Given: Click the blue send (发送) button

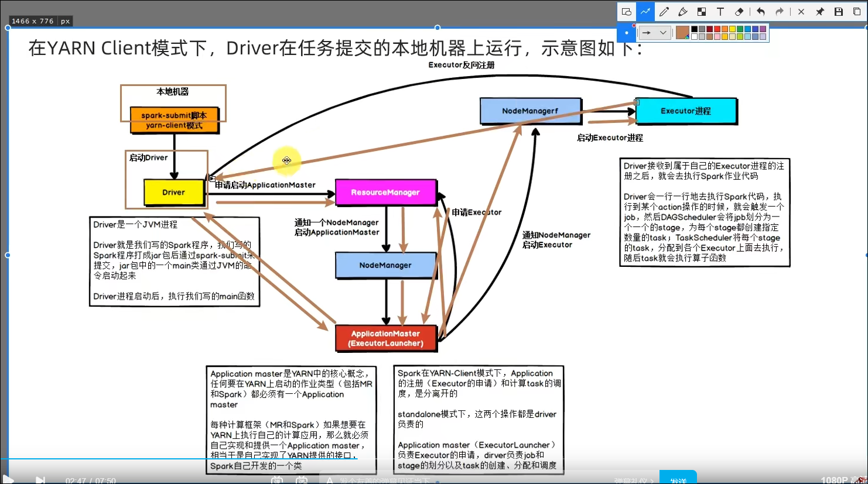Looking at the screenshot, I should [678, 478].
